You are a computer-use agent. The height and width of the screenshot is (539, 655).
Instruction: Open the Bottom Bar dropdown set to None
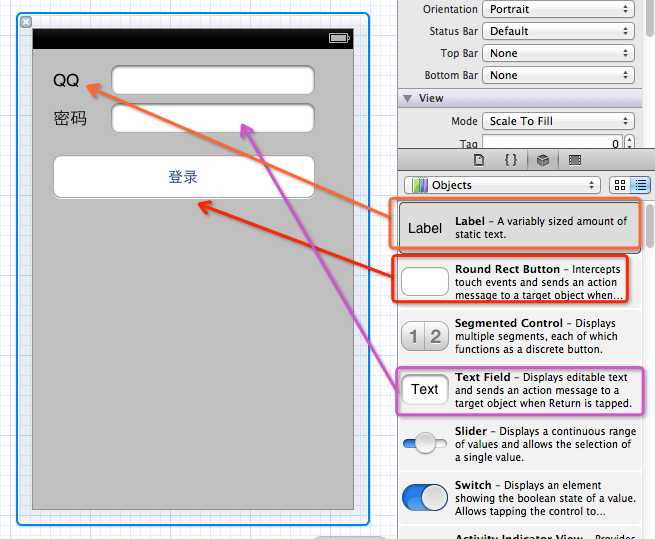click(x=558, y=75)
